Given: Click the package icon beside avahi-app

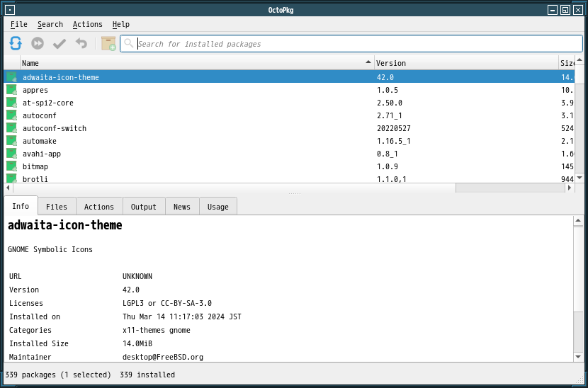Looking at the screenshot, I should [x=11, y=154].
